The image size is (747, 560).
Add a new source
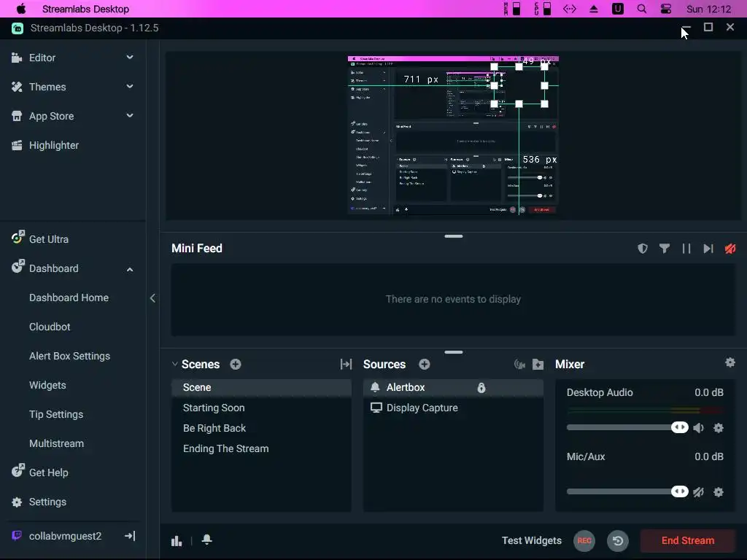(425, 365)
